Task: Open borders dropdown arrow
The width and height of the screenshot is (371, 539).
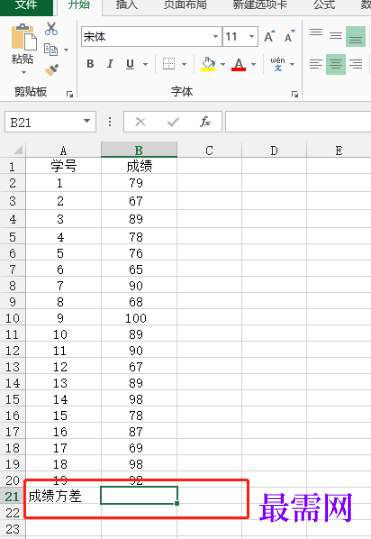Action: point(184,64)
